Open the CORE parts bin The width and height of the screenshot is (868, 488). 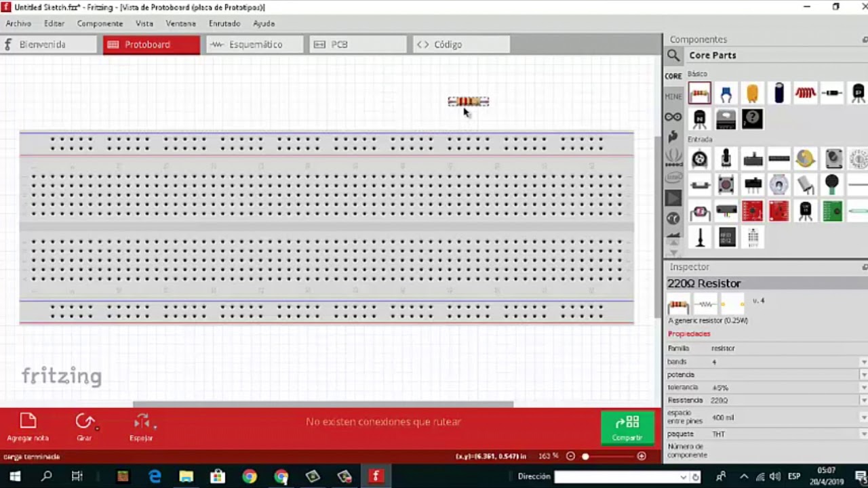pos(673,76)
